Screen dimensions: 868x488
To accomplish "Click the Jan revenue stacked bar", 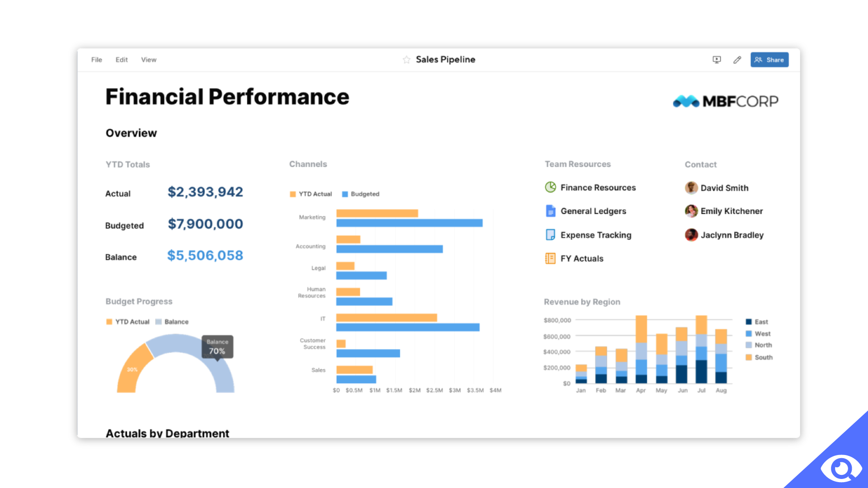I will tap(581, 374).
